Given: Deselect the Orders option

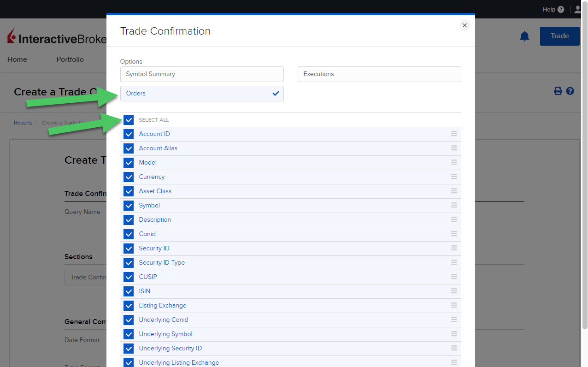Looking at the screenshot, I should [x=202, y=94].
